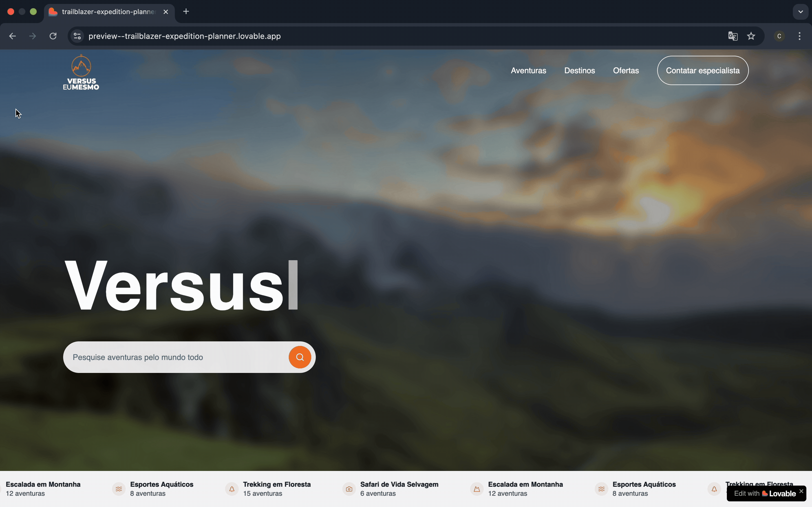Reload the page
The image size is (812, 507).
click(x=53, y=36)
